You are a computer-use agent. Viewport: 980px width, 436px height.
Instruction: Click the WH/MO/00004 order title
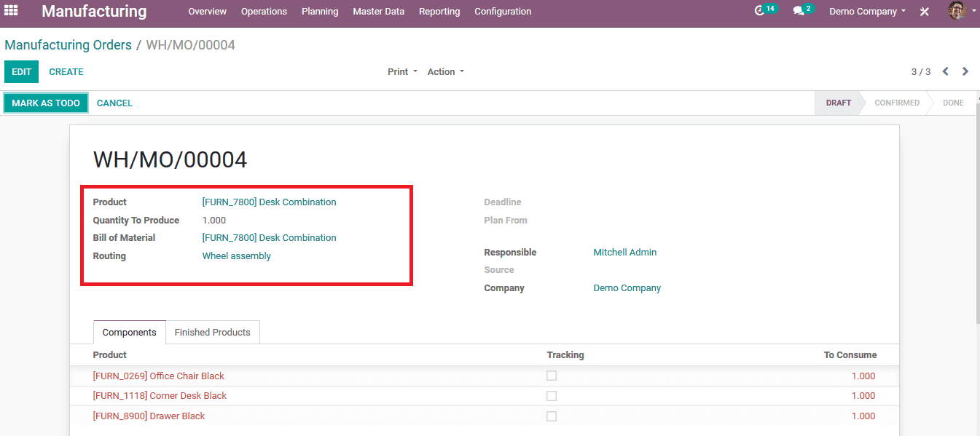pyautogui.click(x=170, y=159)
